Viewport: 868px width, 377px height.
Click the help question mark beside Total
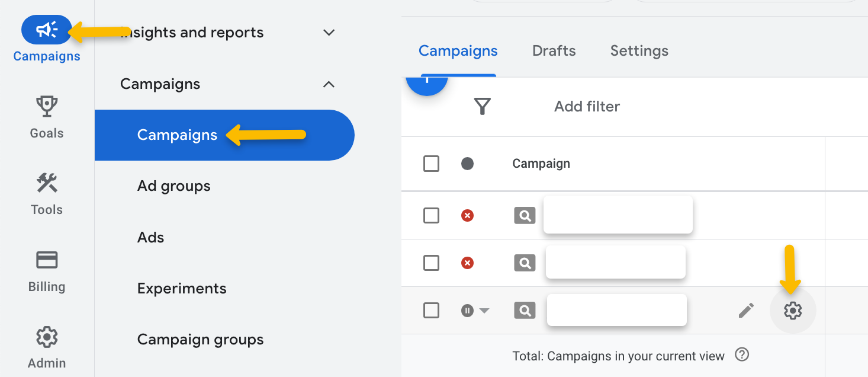pyautogui.click(x=741, y=355)
